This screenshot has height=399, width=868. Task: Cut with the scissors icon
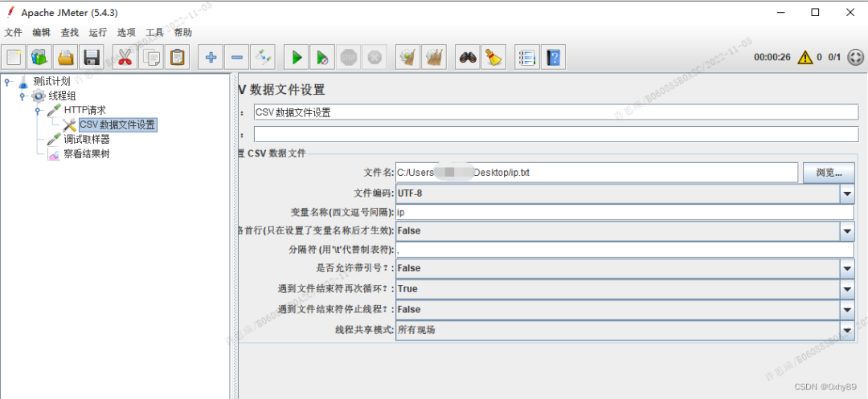tap(125, 57)
